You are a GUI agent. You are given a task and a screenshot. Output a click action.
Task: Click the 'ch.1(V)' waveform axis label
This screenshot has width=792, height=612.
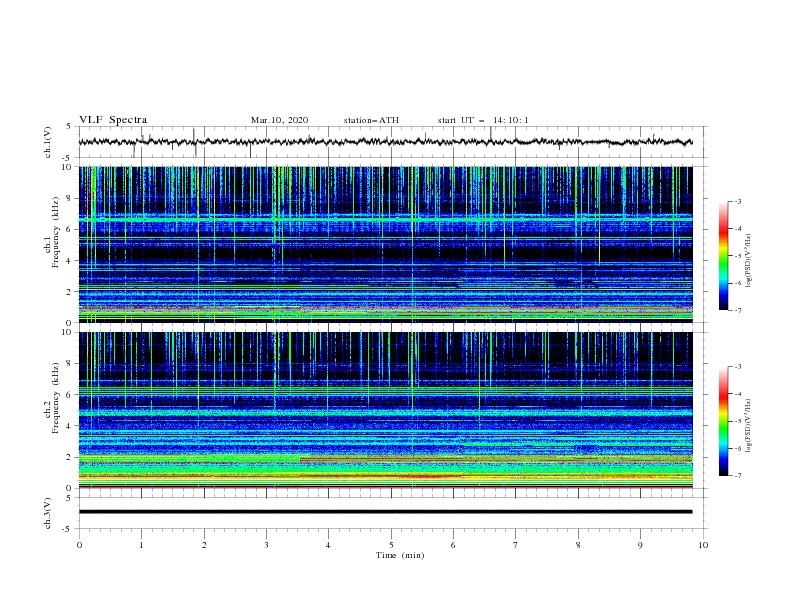coord(47,142)
